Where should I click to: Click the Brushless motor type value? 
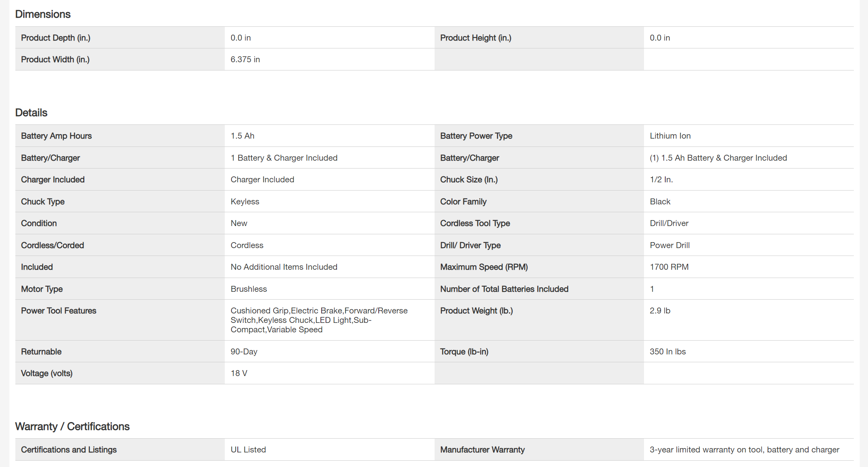pos(249,289)
